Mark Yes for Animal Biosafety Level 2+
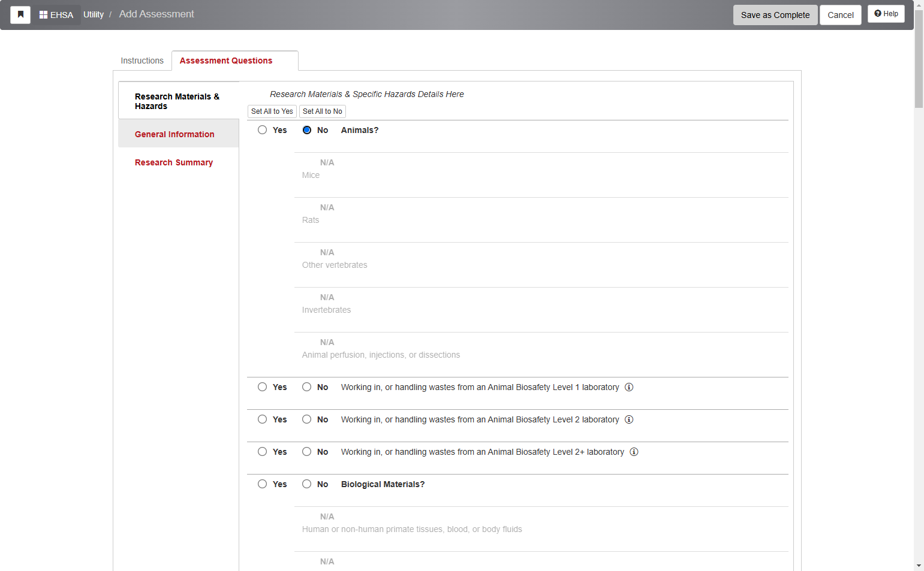 click(x=262, y=452)
